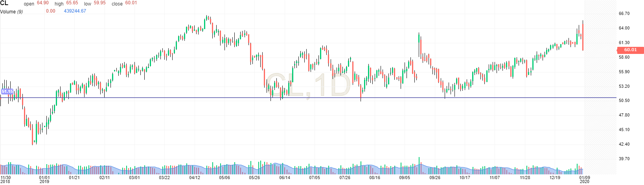Viewport: 644px width, 185px height.
Task: Click the 66.70 price axis label
Action: pos(624,13)
